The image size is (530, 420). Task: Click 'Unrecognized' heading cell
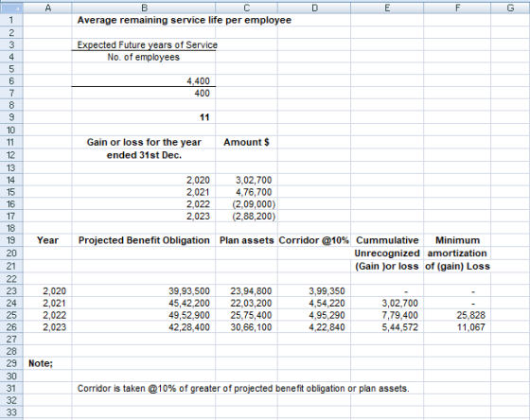coord(387,254)
